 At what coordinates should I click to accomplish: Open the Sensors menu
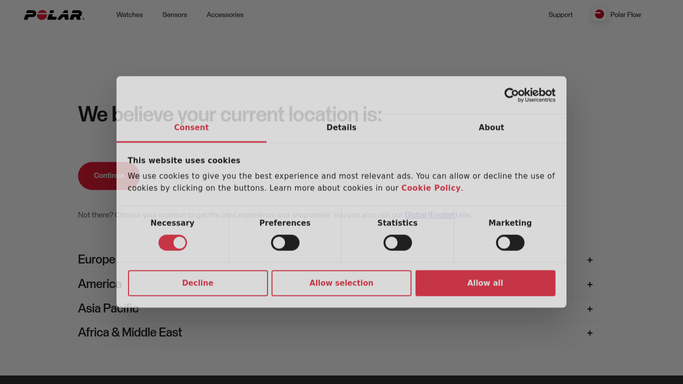pyautogui.click(x=175, y=15)
